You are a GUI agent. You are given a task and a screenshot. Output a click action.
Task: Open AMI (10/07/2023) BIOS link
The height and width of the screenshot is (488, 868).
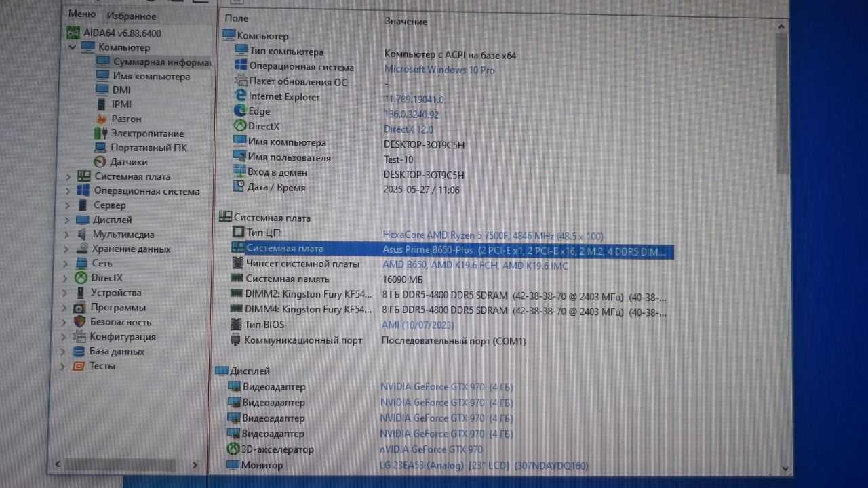click(x=418, y=325)
